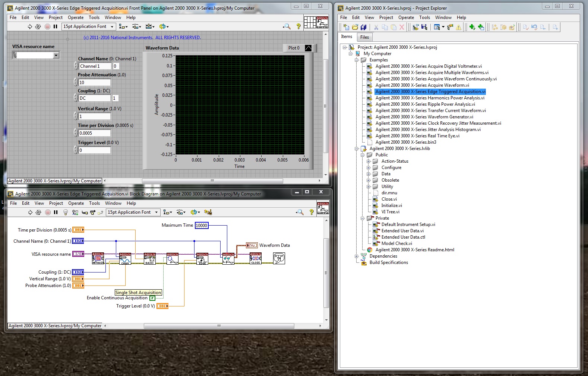Collapse the Private folder
The height and width of the screenshot is (376, 588).
[x=363, y=218]
